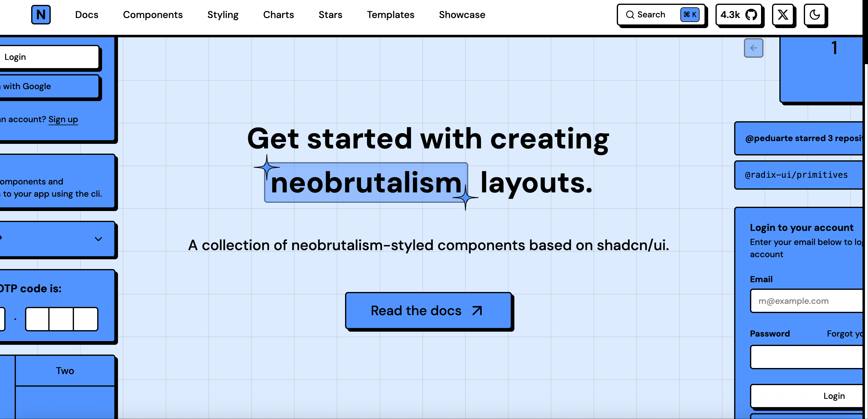Image resolution: width=868 pixels, height=419 pixels.
Task: Click the ⌘K shortcut badge
Action: click(x=690, y=15)
